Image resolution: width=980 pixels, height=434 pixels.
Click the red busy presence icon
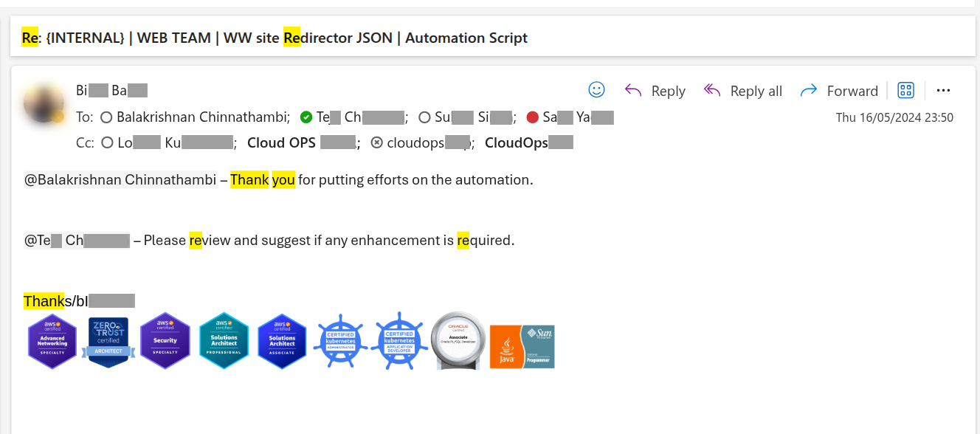(x=533, y=117)
